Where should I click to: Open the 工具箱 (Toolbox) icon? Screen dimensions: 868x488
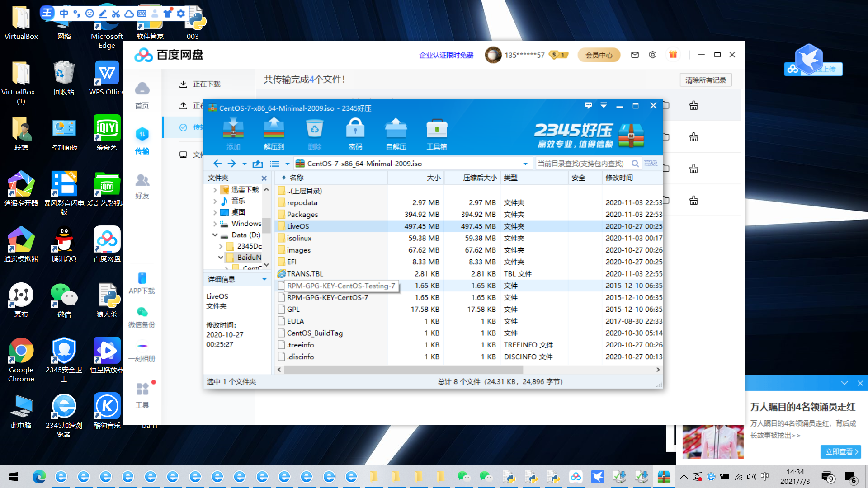click(x=437, y=134)
